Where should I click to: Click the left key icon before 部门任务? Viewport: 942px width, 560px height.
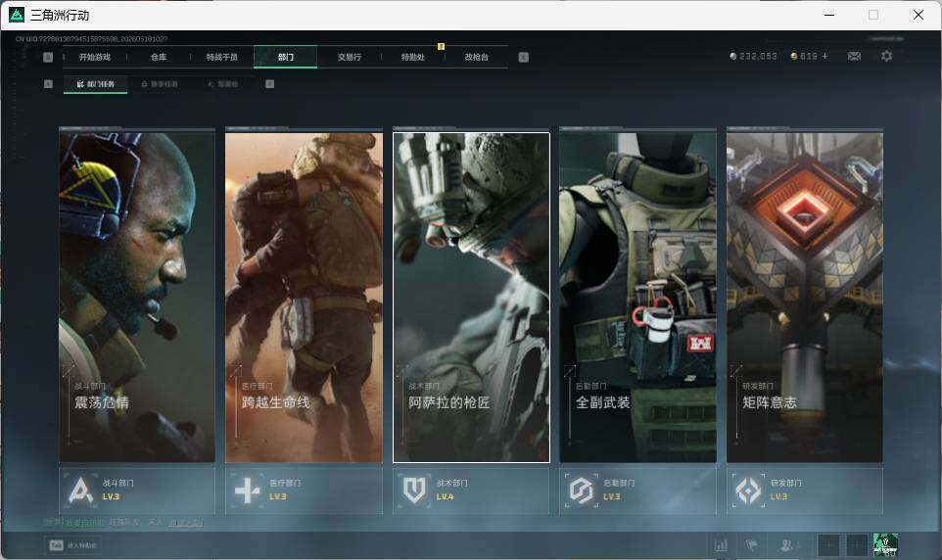[48, 84]
